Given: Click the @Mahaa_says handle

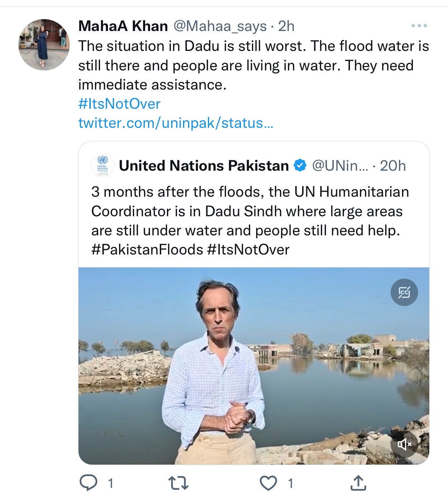Looking at the screenshot, I should point(220,26).
